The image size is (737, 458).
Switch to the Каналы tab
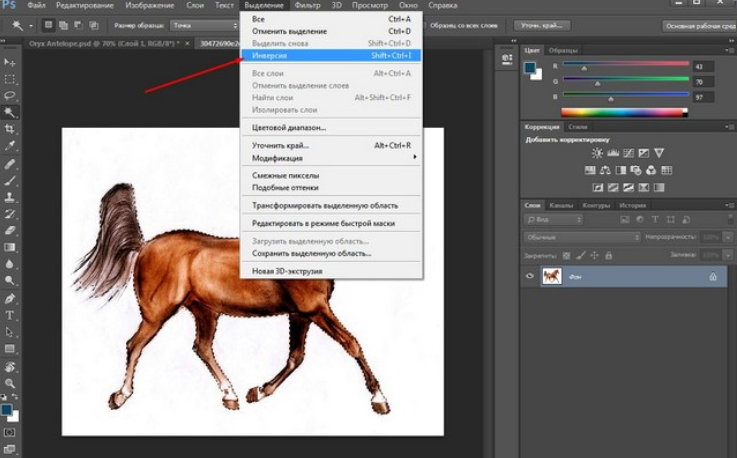tap(561, 205)
